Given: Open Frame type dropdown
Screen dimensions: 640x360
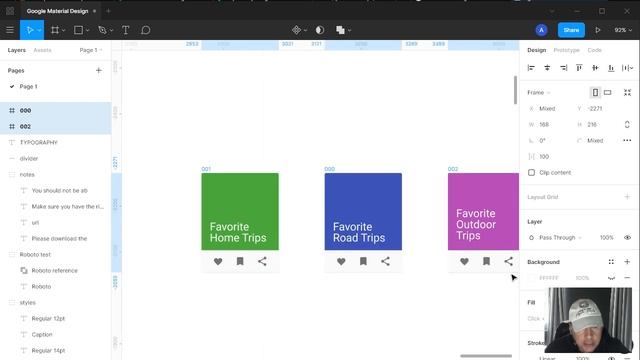Looking at the screenshot, I should [538, 93].
